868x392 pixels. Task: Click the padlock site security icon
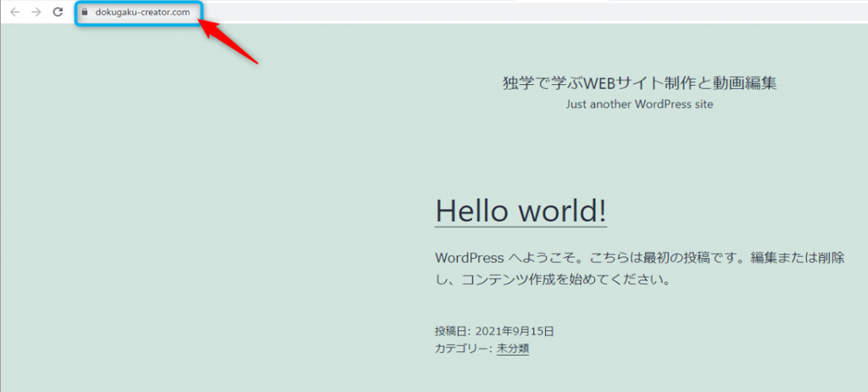click(85, 12)
